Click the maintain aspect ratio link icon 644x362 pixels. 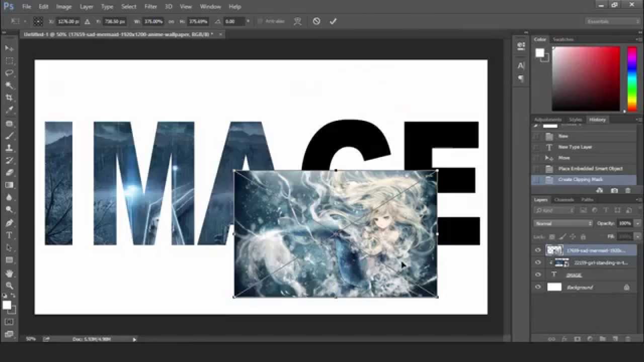click(171, 22)
